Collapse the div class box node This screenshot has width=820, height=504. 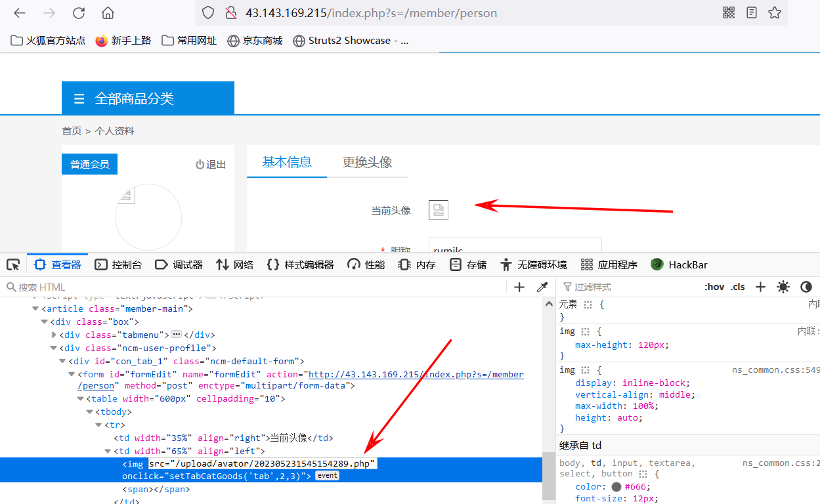click(45, 322)
